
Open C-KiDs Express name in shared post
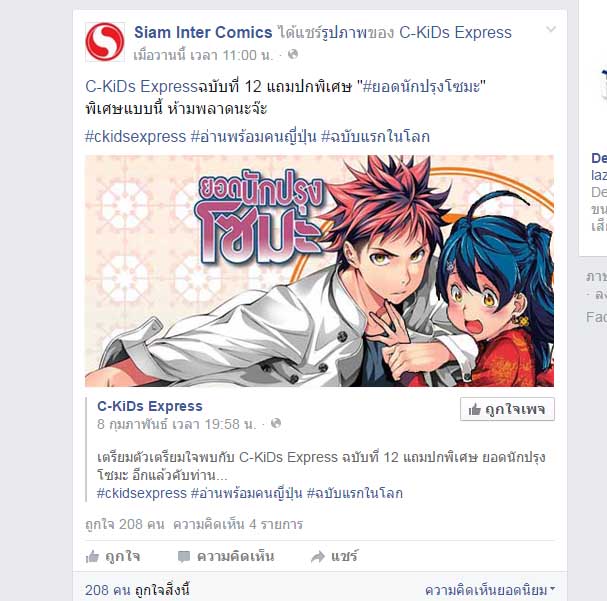[x=150, y=406]
